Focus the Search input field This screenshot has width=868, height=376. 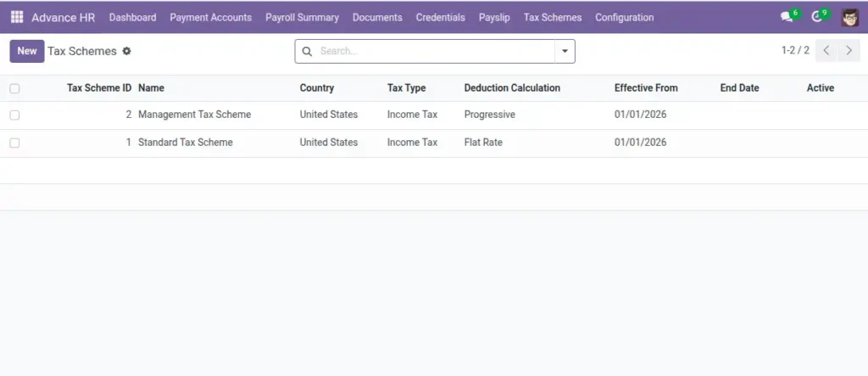[435, 51]
